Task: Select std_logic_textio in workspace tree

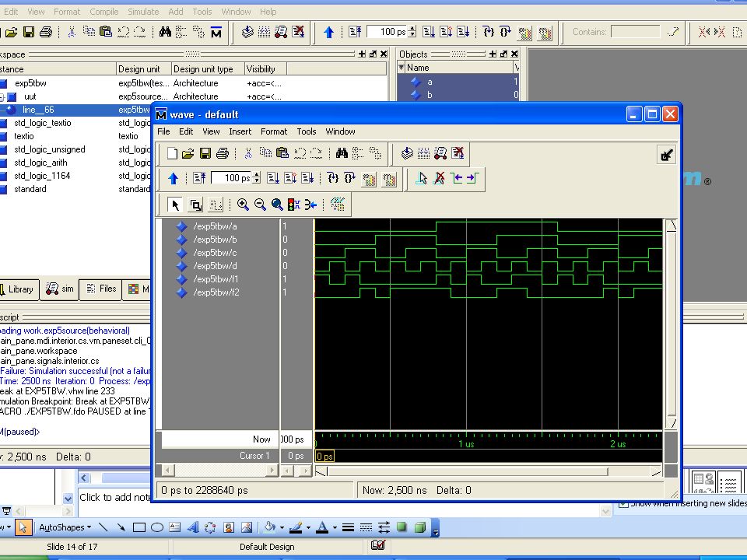Action: coord(43,123)
